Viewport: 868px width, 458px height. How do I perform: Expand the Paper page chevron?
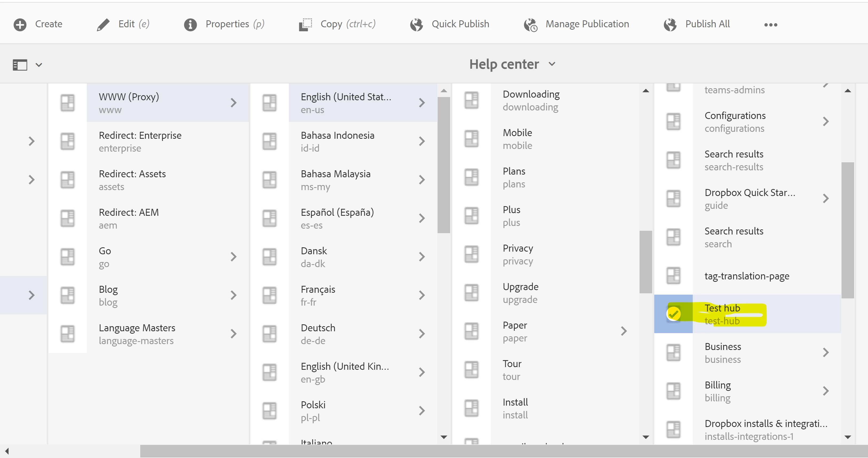coord(624,331)
